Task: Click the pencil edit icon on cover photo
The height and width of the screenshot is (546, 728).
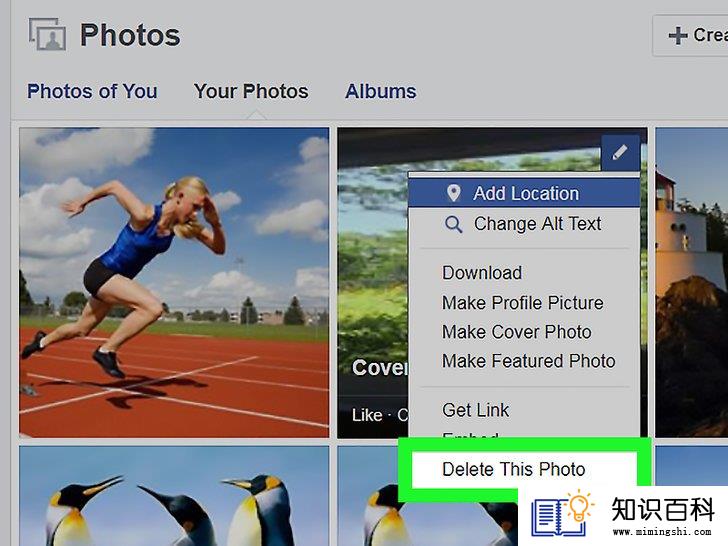Action: coord(620,153)
